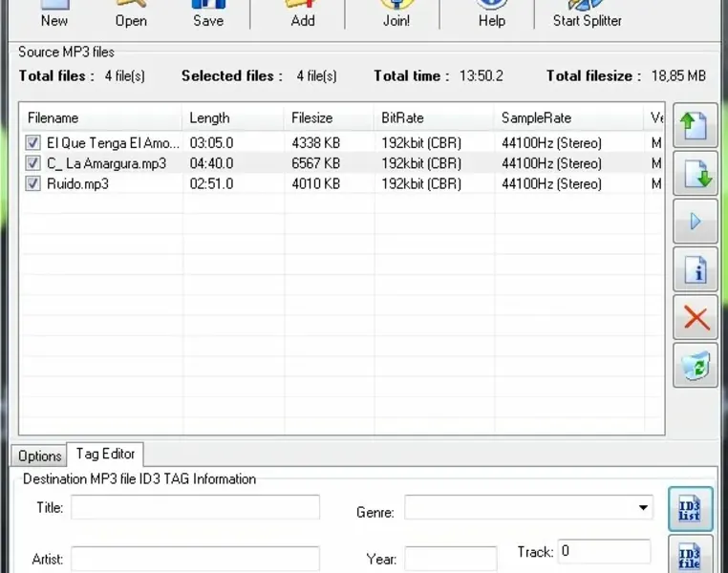Viewport: 728px width, 573px height.
Task: Click the 04:40.0 length cell
Action: [211, 163]
